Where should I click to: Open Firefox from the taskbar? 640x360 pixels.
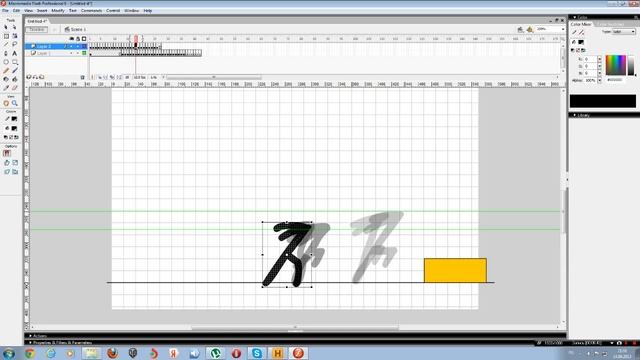click(112, 353)
